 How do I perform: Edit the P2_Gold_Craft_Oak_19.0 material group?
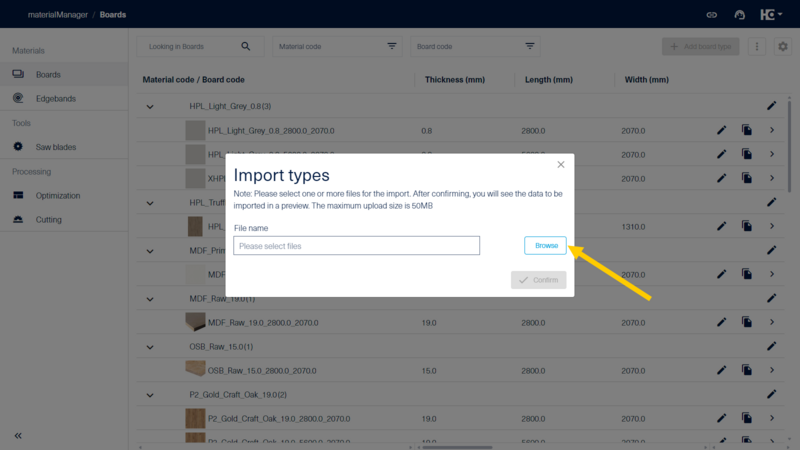click(771, 393)
